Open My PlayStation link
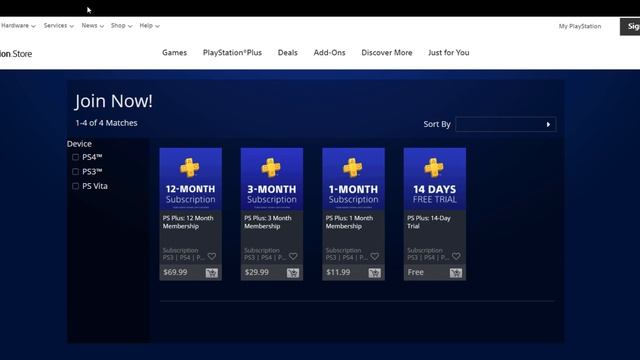Image resolution: width=640 pixels, height=360 pixels. (x=580, y=26)
